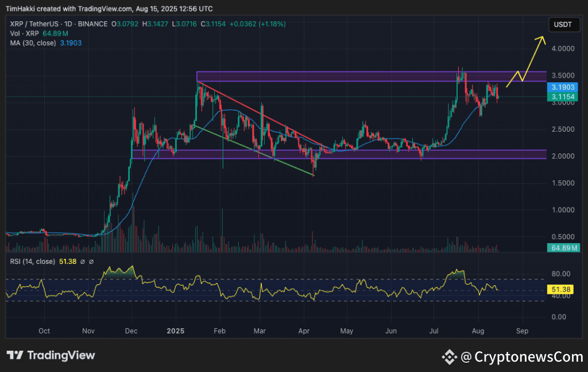The image size is (588, 372).
Task: Click the change value +0.0362 (+1.18%)
Action: (x=258, y=24)
